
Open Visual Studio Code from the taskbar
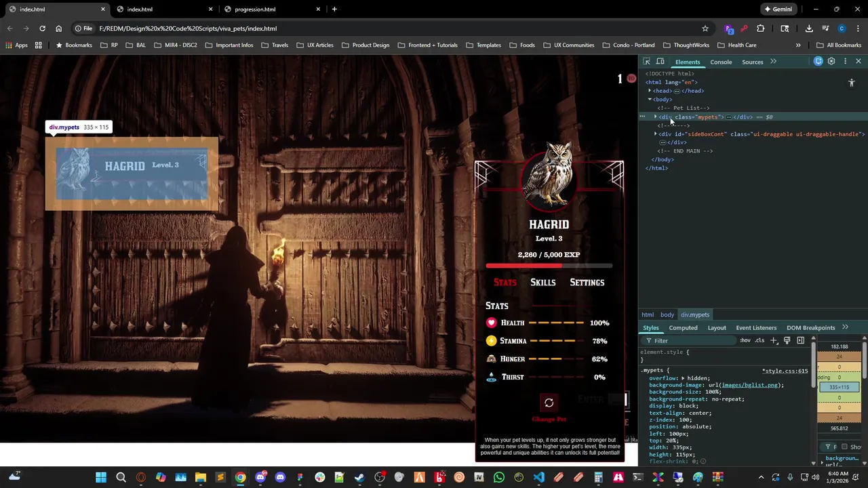pyautogui.click(x=538, y=477)
